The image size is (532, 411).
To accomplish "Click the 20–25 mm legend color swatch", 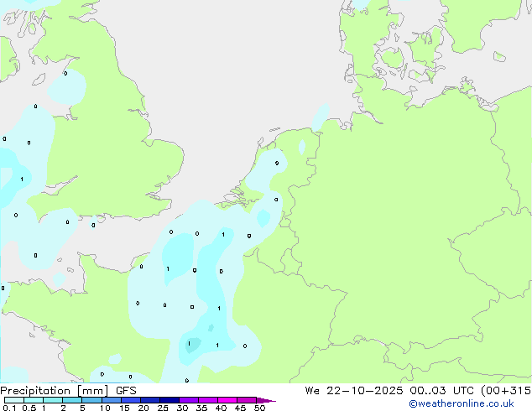I will tap(150, 400).
